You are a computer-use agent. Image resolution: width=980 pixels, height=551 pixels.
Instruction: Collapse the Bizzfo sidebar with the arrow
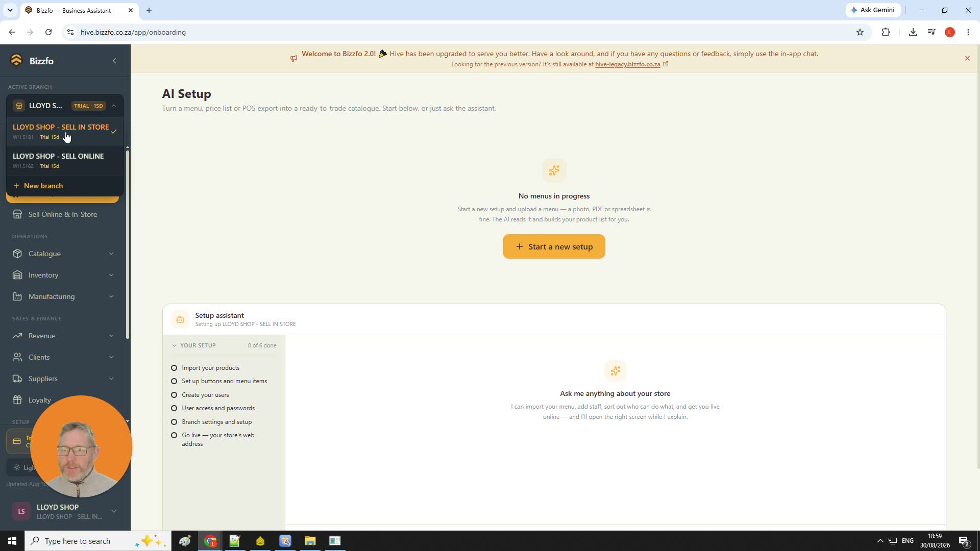pos(114,61)
